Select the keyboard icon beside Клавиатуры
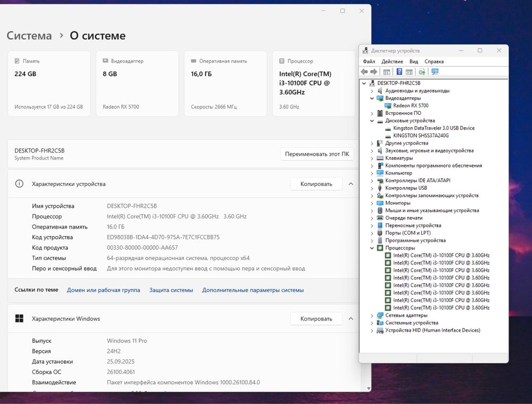Screen dimensions: 532x404 coord(380,158)
